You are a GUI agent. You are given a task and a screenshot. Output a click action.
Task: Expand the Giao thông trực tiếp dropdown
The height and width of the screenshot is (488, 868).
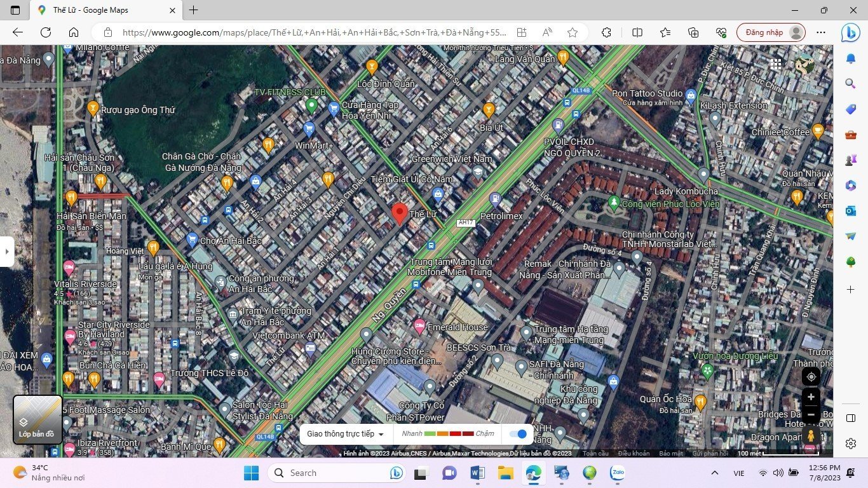click(x=346, y=434)
